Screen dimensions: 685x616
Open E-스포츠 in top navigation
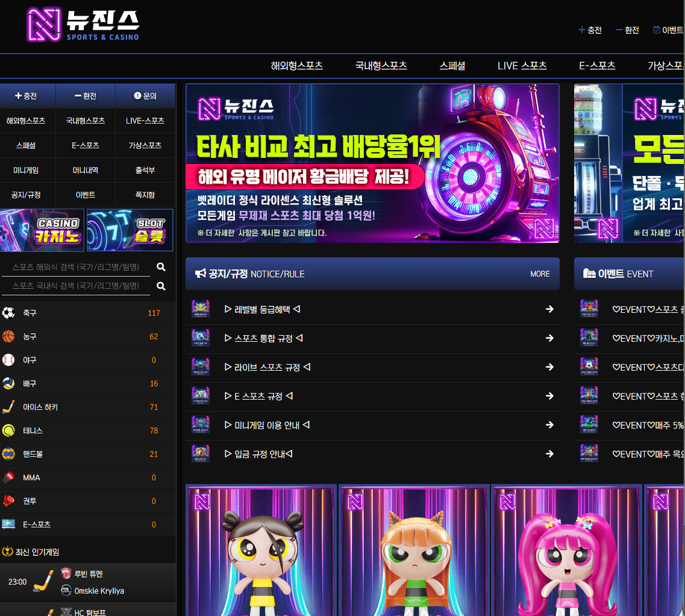(x=597, y=66)
